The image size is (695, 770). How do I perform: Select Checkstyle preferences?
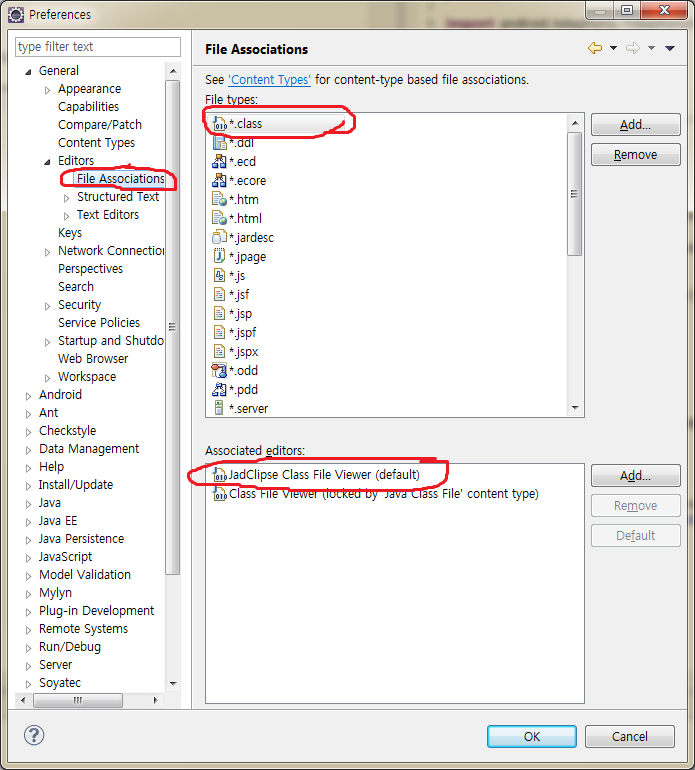[67, 431]
